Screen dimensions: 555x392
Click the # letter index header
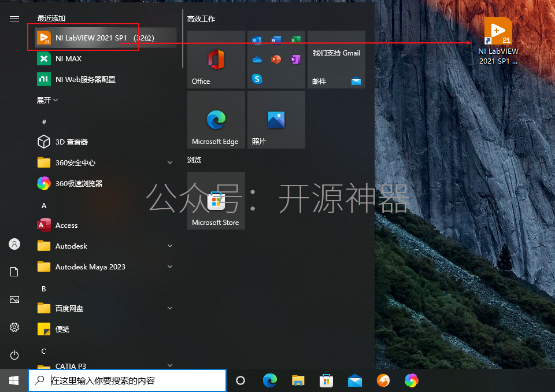pyautogui.click(x=44, y=122)
